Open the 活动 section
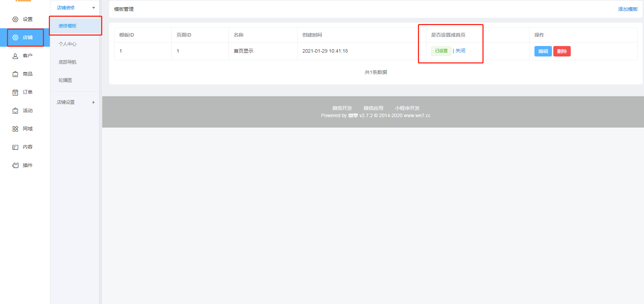 pos(28,111)
